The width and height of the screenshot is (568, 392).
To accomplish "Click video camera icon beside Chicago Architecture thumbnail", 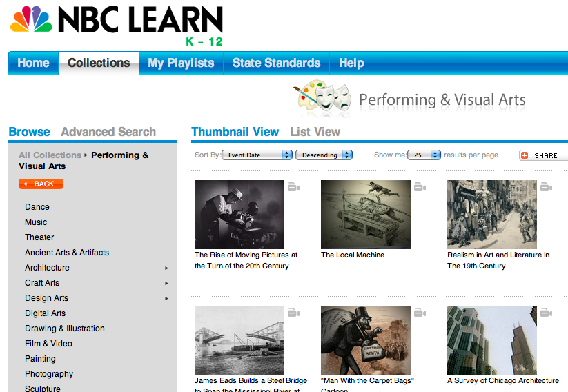I will 547,313.
